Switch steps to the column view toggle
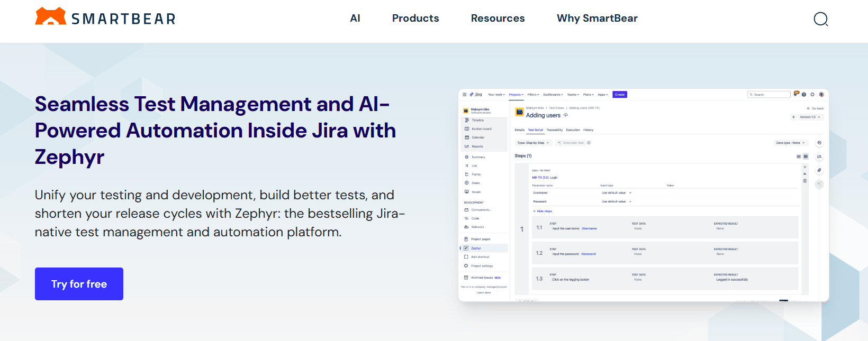Image resolution: width=868 pixels, height=341 pixels. point(806,156)
